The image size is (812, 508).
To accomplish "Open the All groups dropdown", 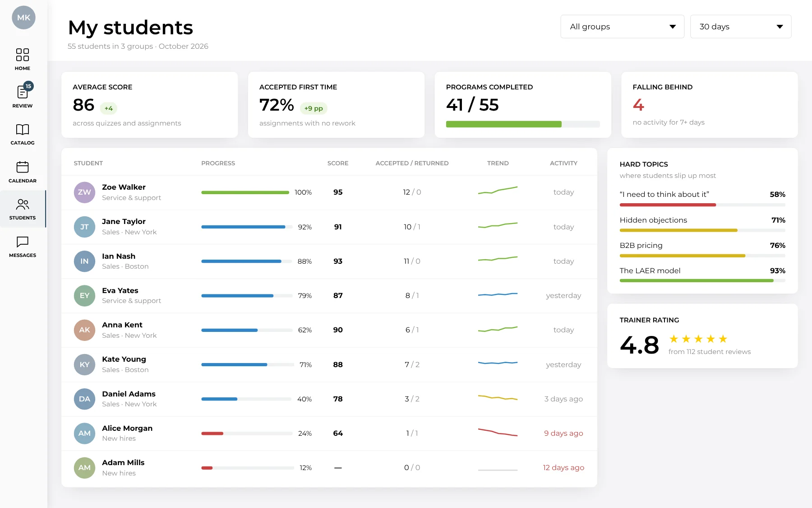I will 622,27.
